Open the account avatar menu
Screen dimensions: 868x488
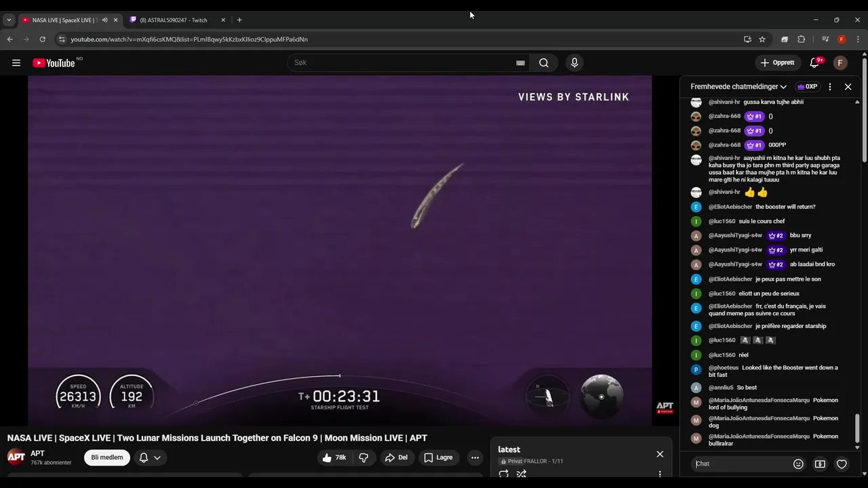click(x=840, y=63)
